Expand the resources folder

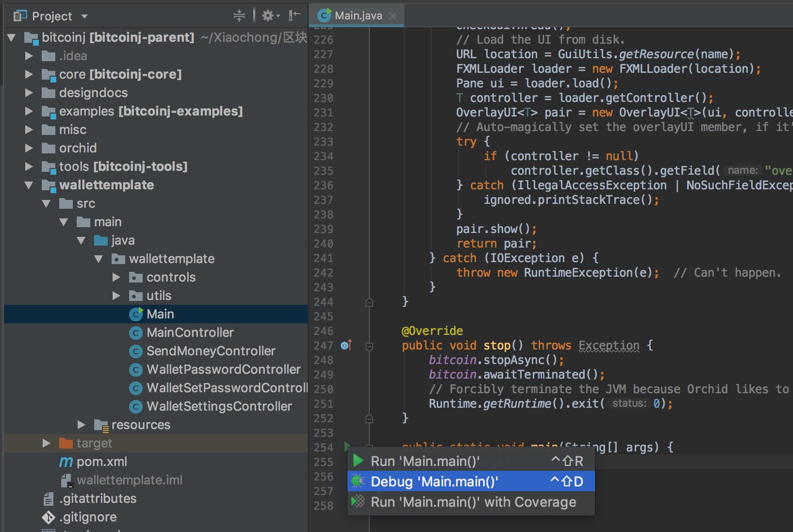point(81,425)
